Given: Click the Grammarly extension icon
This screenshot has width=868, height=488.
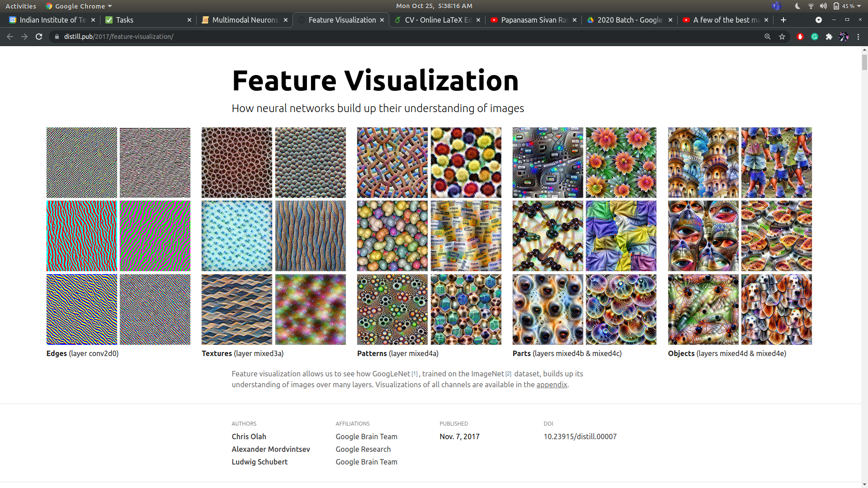Looking at the screenshot, I should pyautogui.click(x=814, y=37).
